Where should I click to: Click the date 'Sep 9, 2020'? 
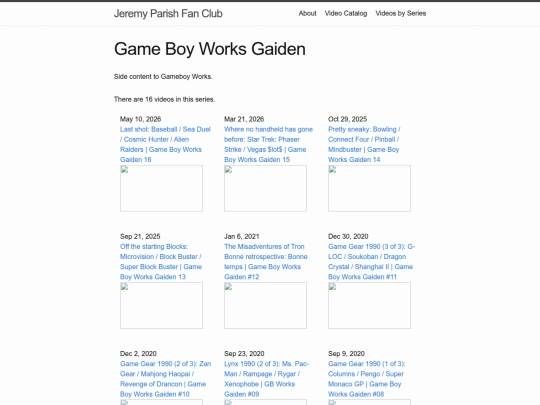346,354
